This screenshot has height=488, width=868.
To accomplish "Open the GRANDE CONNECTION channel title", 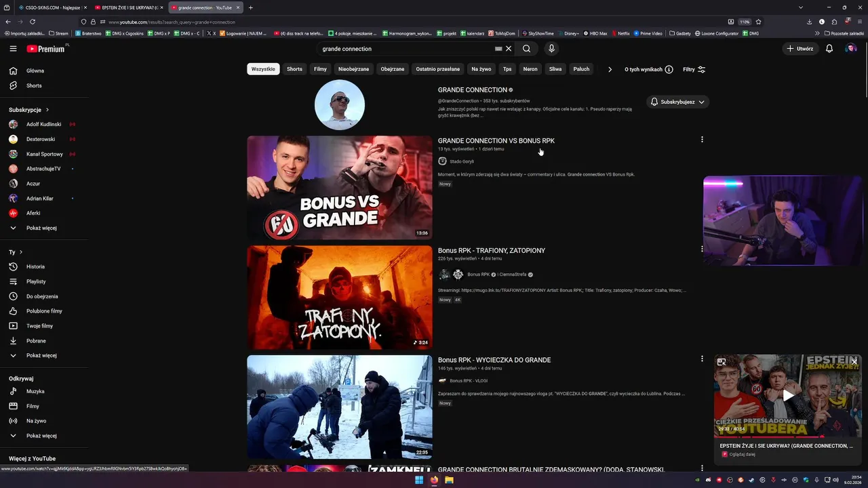I will coord(473,89).
